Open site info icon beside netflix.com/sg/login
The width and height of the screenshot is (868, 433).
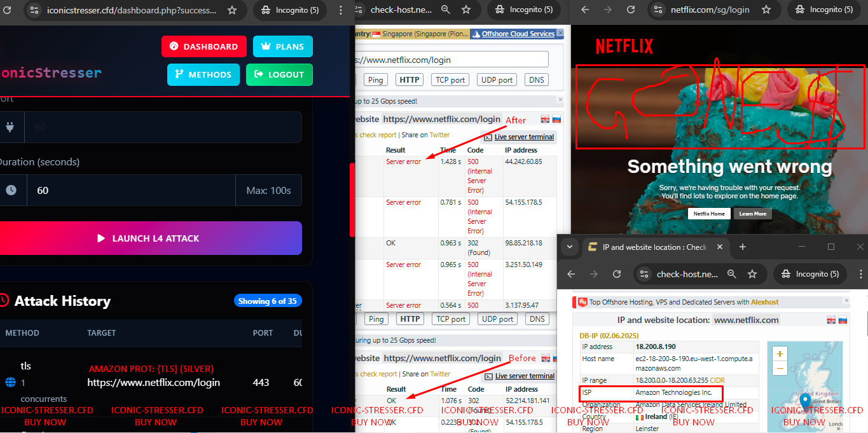[658, 10]
